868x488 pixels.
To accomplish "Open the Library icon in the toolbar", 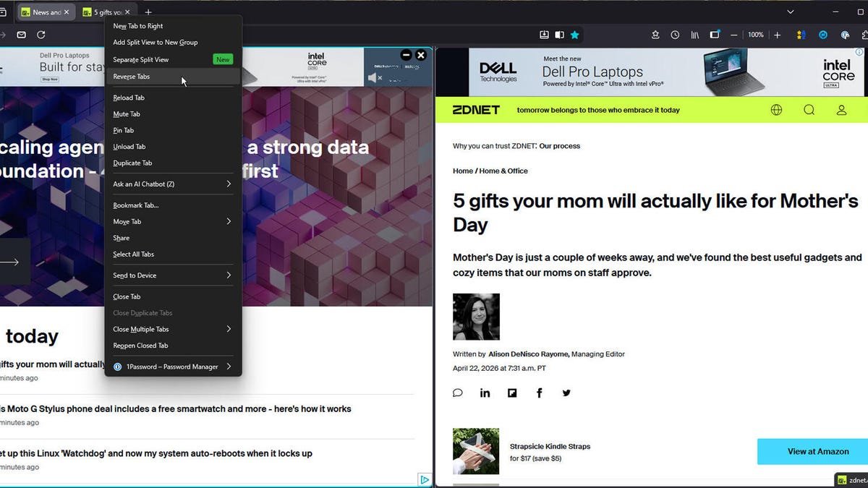I will coord(695,35).
